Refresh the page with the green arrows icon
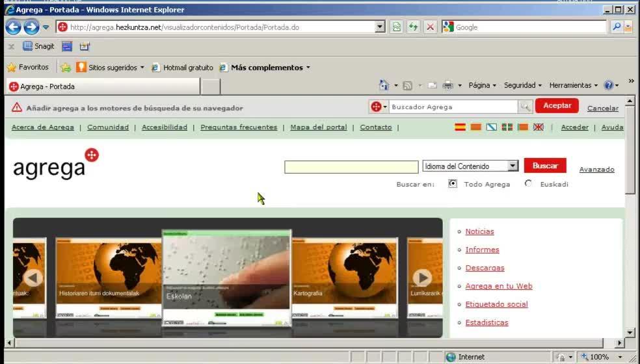Viewport: 640px width, 364px height. [413, 27]
